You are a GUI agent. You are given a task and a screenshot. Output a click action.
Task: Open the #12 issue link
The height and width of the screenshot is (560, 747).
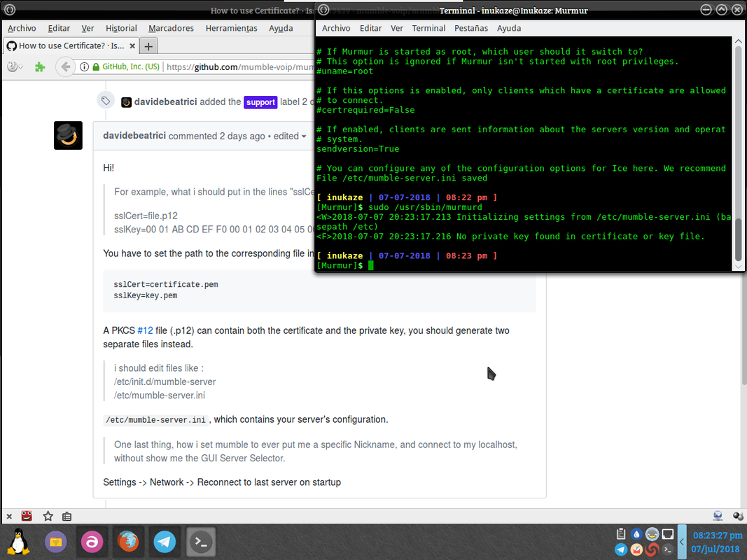(146, 330)
